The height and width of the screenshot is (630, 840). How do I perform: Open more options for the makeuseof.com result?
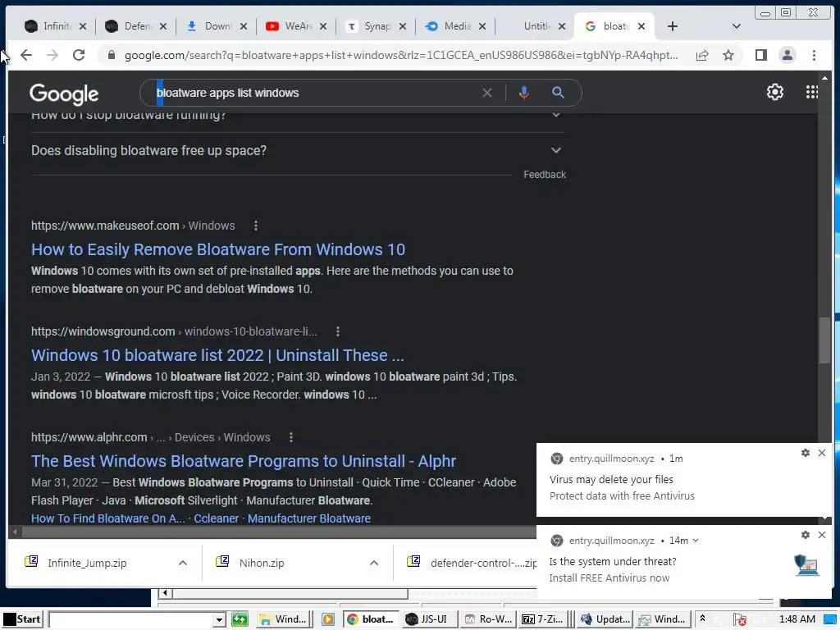click(256, 226)
